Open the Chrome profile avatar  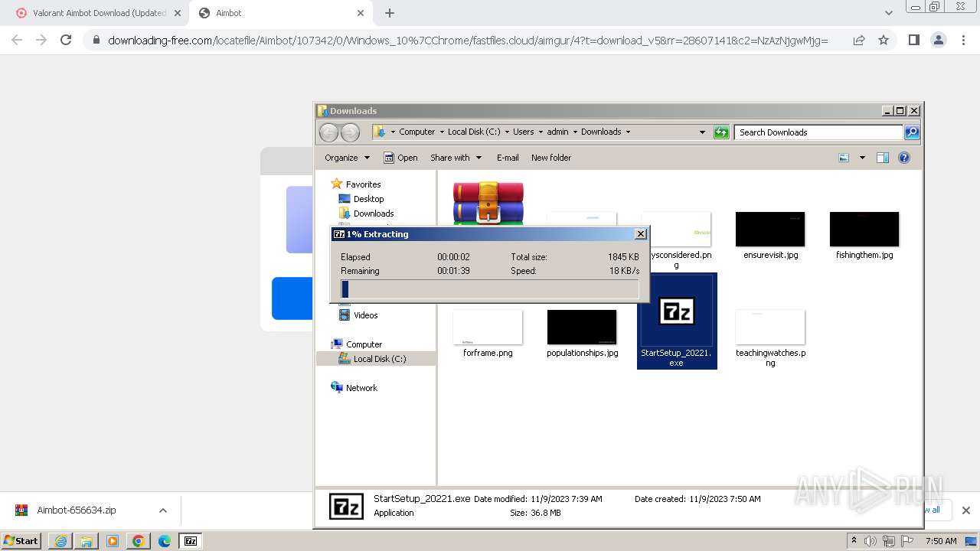point(938,40)
